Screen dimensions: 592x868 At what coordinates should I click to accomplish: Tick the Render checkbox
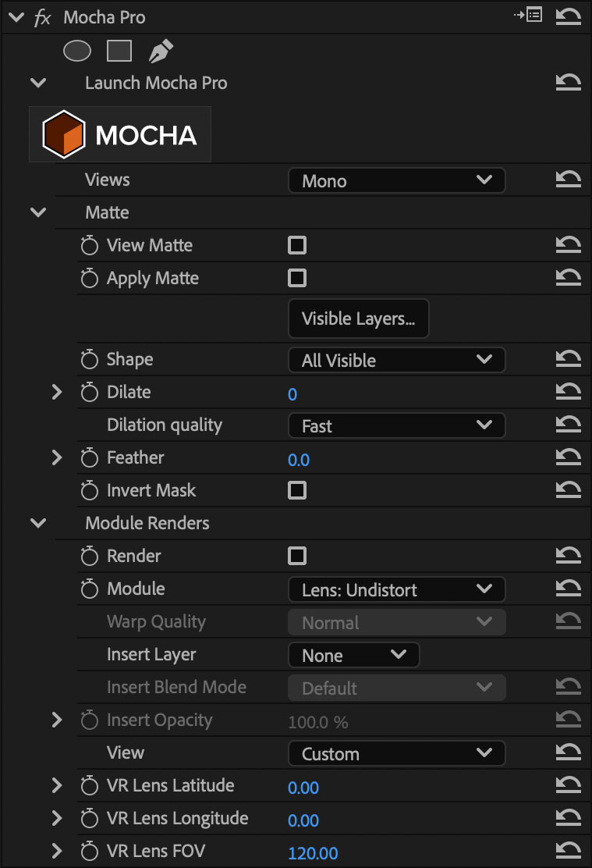tap(297, 557)
